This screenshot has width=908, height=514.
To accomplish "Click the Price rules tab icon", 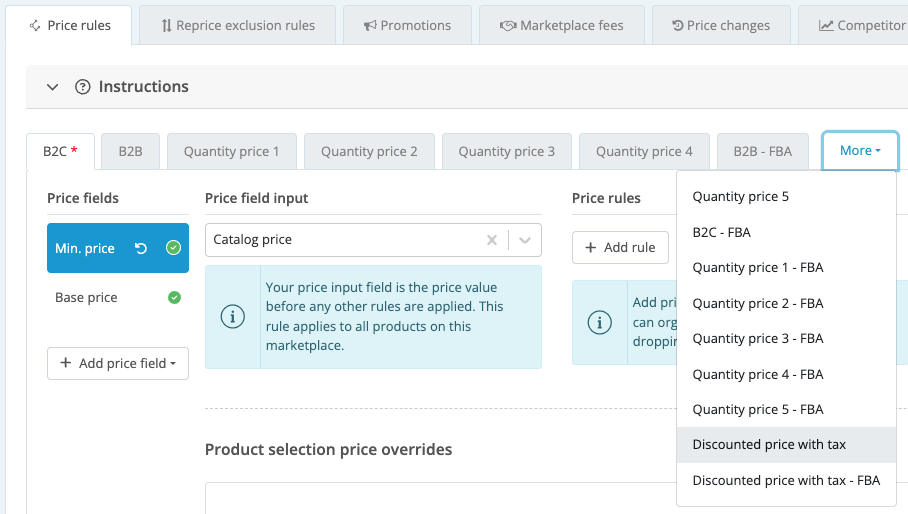I will tap(35, 25).
